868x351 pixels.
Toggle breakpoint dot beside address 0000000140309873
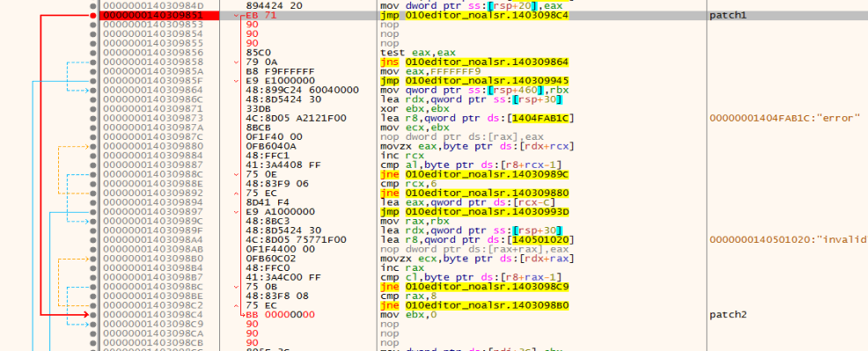coord(93,118)
